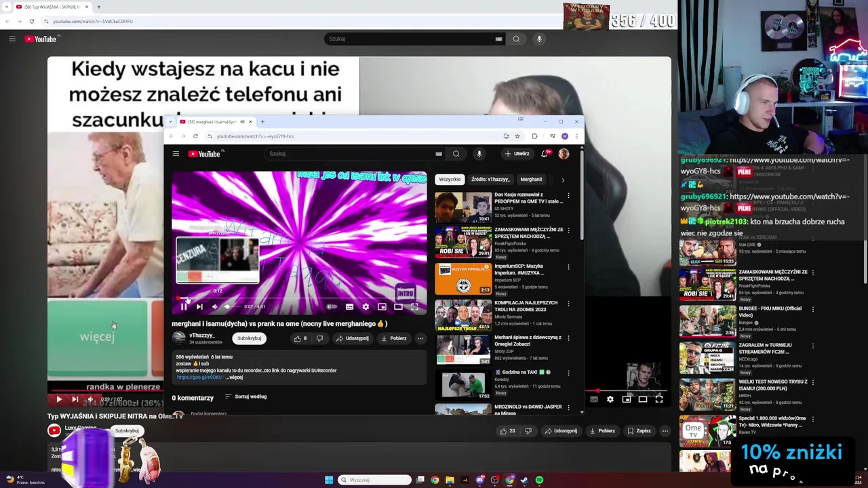Open hamburger menu in front YouTube window
The height and width of the screenshot is (488, 868).
(x=176, y=154)
